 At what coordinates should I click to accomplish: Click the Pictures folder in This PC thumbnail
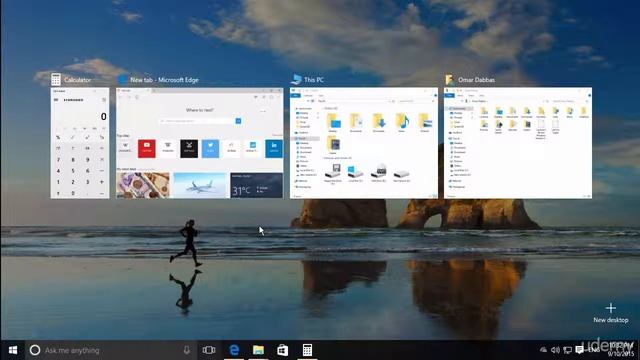click(424, 122)
